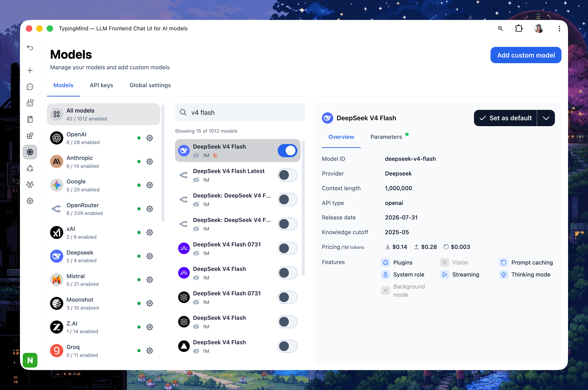This screenshot has height=390, width=588.
Task: Enable DeepSeek V4 Flash toggle with black dotted logo
Action: (x=287, y=322)
